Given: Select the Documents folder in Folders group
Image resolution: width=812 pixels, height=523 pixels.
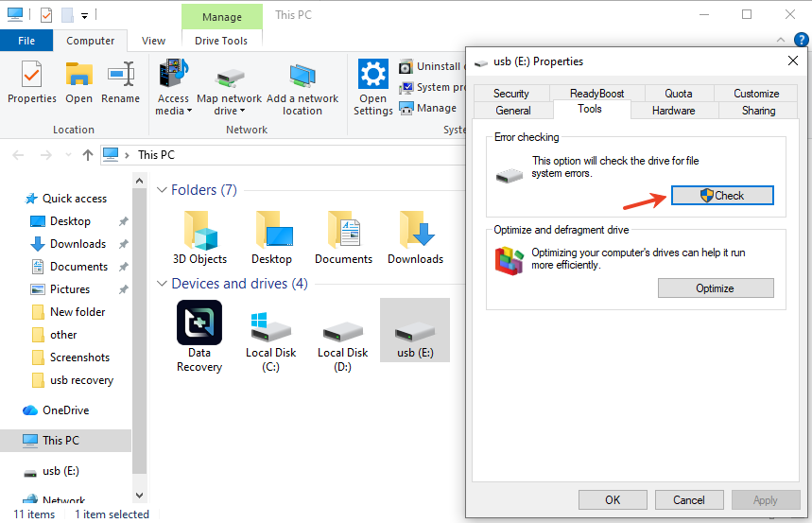Looking at the screenshot, I should [343, 237].
